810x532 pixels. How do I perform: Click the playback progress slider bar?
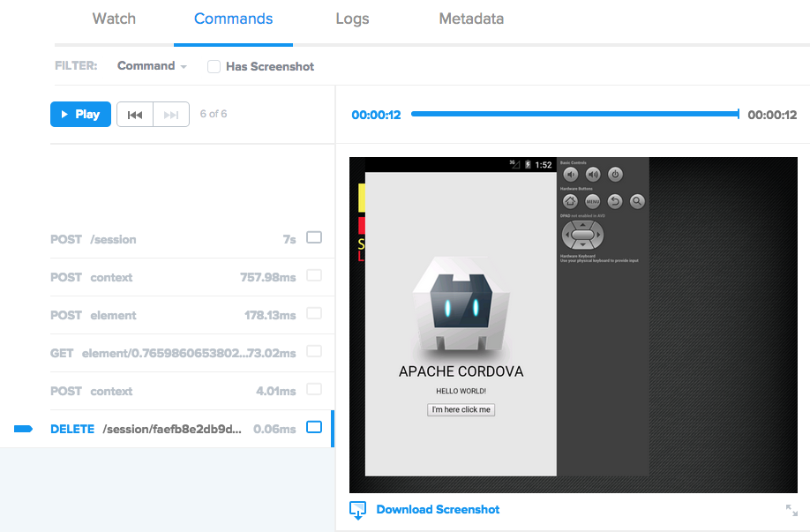575,114
